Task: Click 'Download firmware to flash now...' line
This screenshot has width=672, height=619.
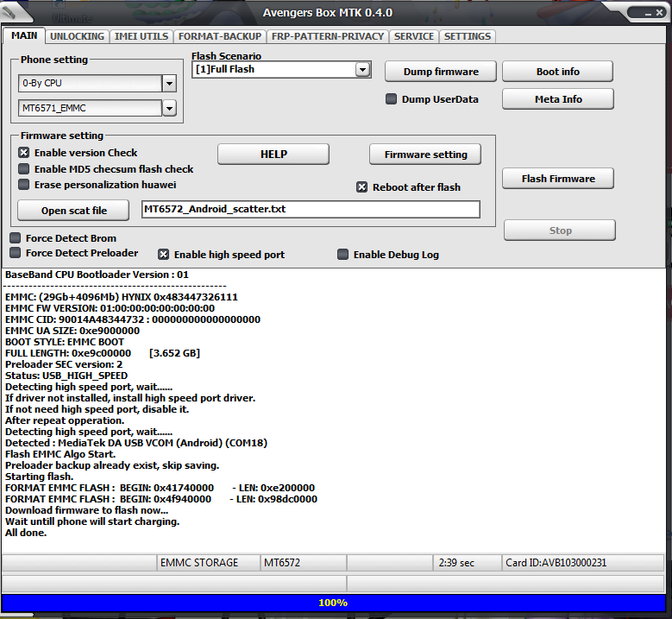Action: (x=86, y=510)
